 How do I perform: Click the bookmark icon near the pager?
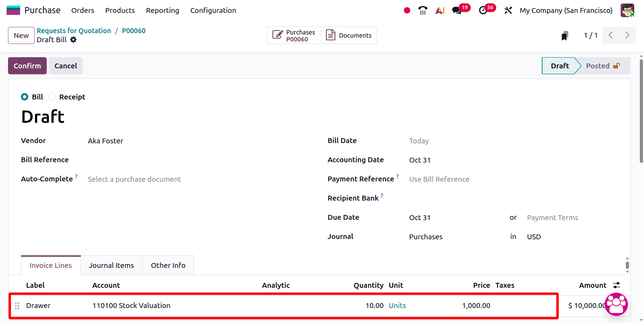tap(565, 35)
